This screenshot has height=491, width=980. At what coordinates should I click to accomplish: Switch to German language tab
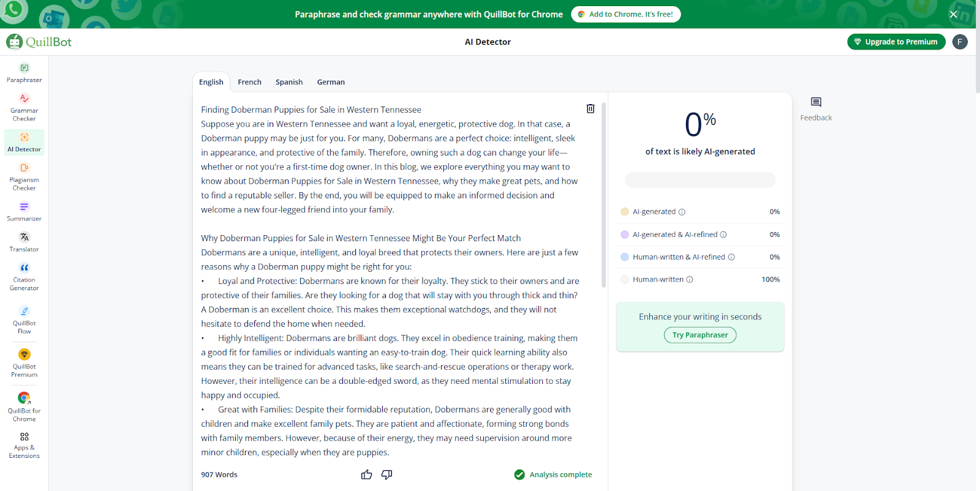pos(331,82)
